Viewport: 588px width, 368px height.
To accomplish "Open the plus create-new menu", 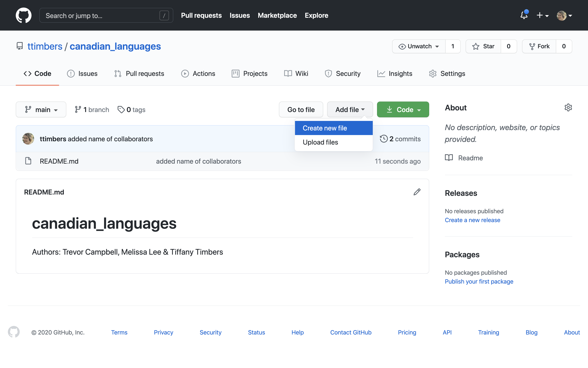I will (543, 15).
